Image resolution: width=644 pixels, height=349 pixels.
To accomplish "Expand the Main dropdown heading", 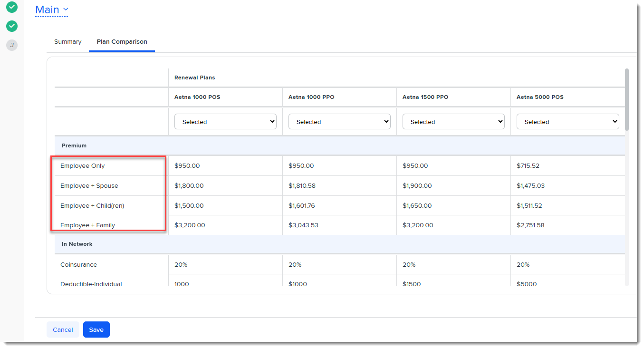I will coord(52,10).
